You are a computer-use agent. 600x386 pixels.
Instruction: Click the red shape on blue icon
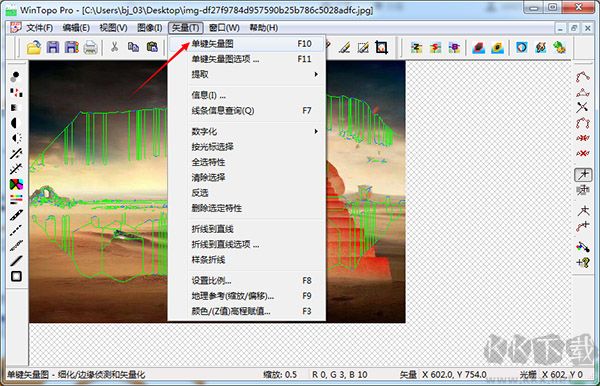click(479, 48)
